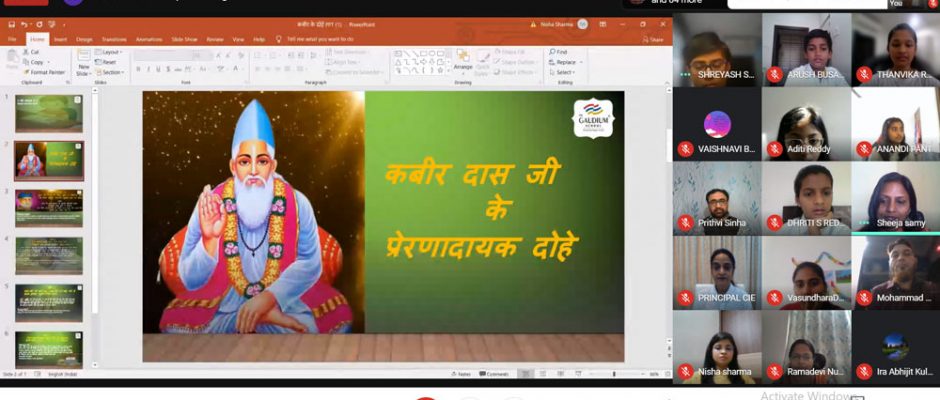Click Nisha sharma muted microphone icon

point(685,372)
